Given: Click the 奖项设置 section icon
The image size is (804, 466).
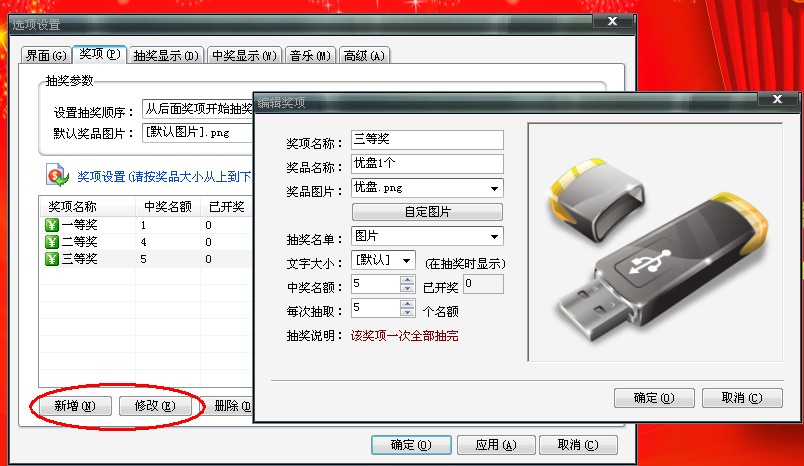Looking at the screenshot, I should pyautogui.click(x=57, y=176).
